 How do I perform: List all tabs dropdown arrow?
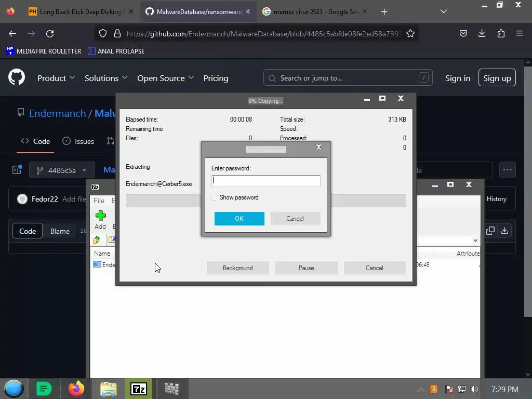444,11
